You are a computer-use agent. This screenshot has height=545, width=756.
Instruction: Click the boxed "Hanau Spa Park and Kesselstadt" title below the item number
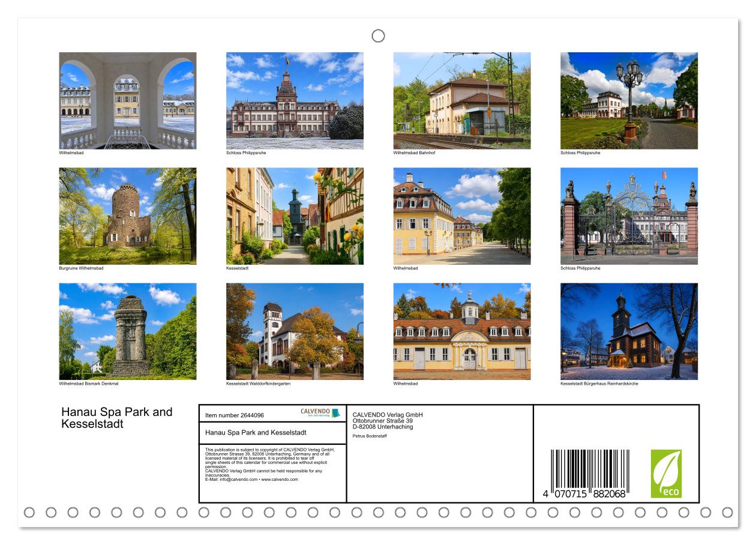point(256,433)
